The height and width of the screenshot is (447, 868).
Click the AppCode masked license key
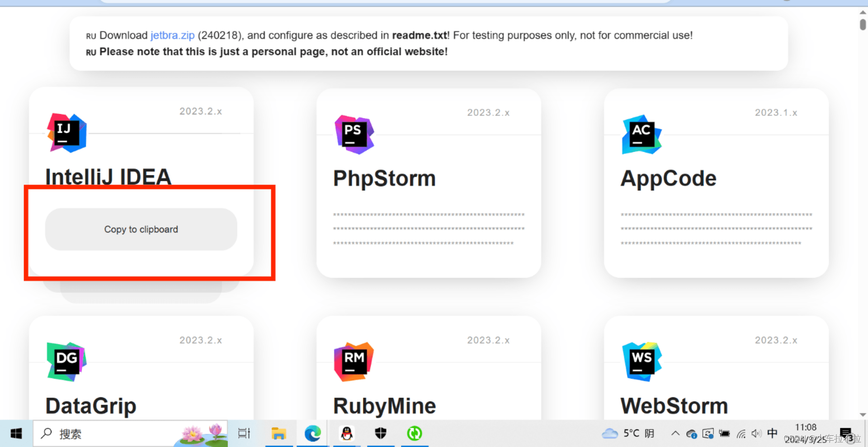(717, 229)
